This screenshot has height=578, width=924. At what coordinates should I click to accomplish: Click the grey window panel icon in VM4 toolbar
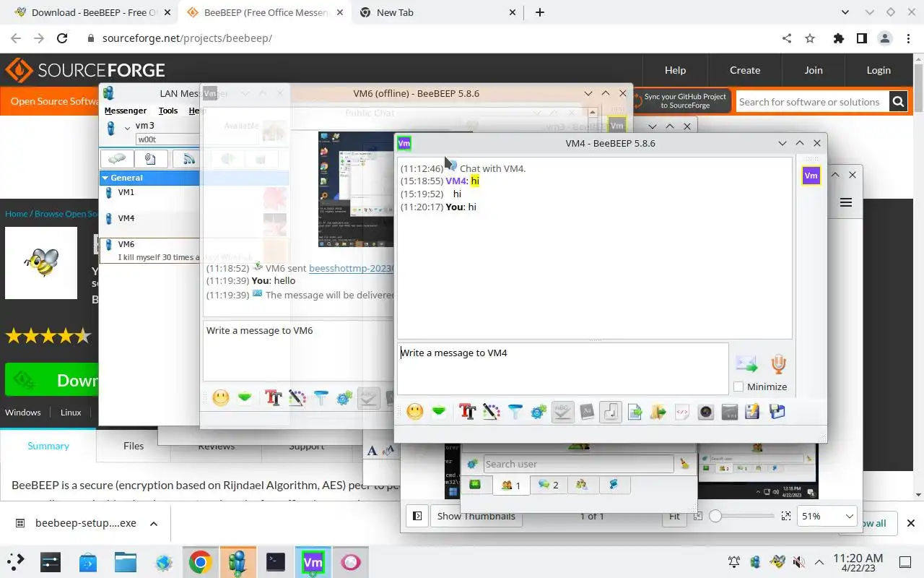[x=729, y=412]
